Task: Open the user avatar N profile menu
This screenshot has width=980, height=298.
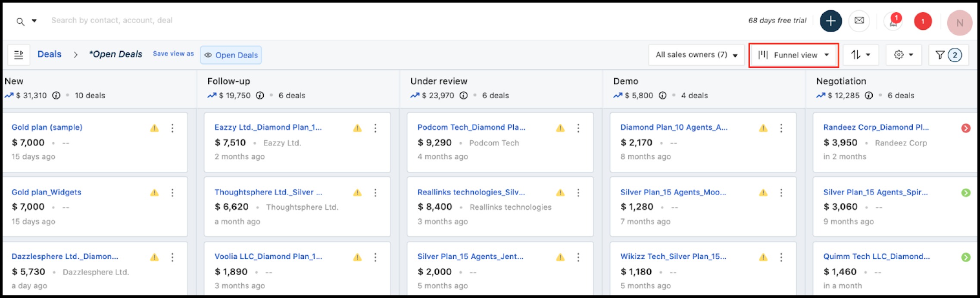Action: click(959, 23)
